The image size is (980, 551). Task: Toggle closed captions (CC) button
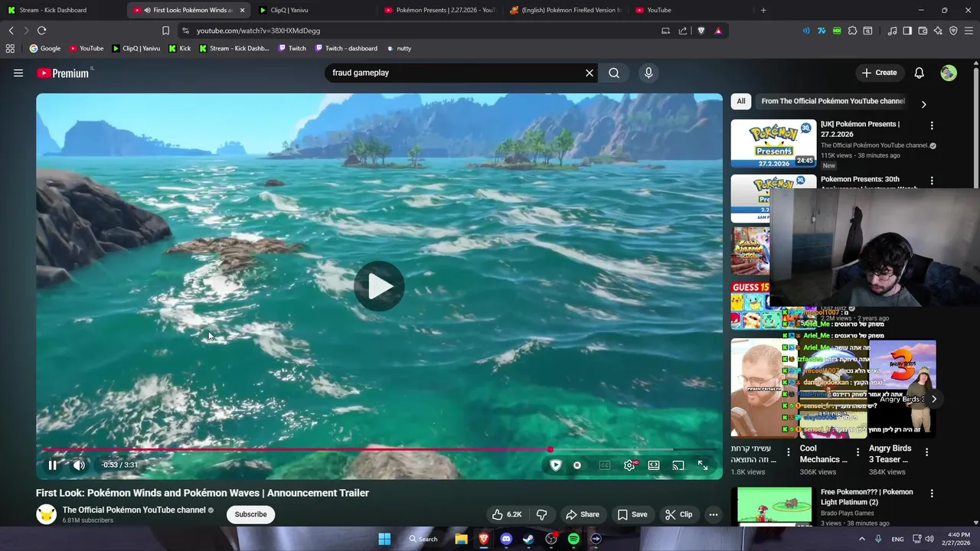point(605,465)
